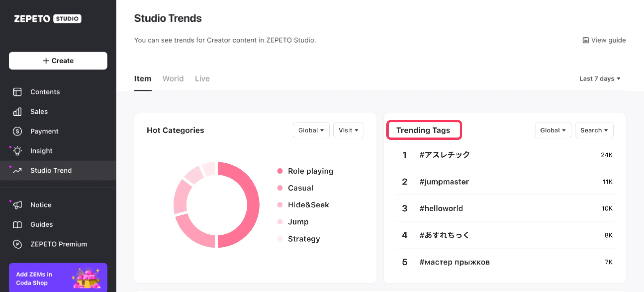644x292 pixels.
Task: Switch to the Live tab
Action: 202,79
